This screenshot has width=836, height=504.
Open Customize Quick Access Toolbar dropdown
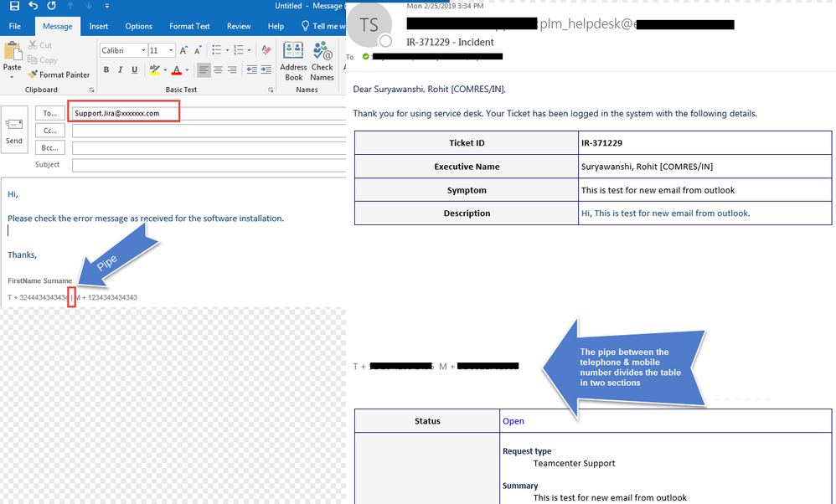pyautogui.click(x=106, y=6)
